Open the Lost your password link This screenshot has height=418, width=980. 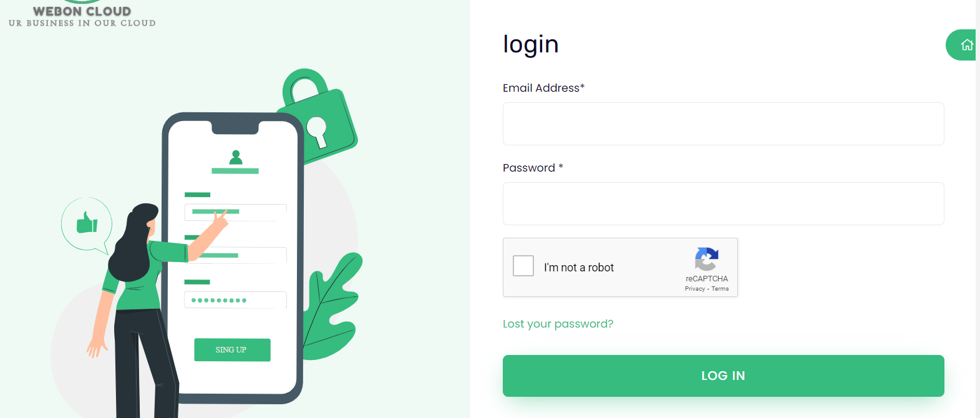click(558, 324)
